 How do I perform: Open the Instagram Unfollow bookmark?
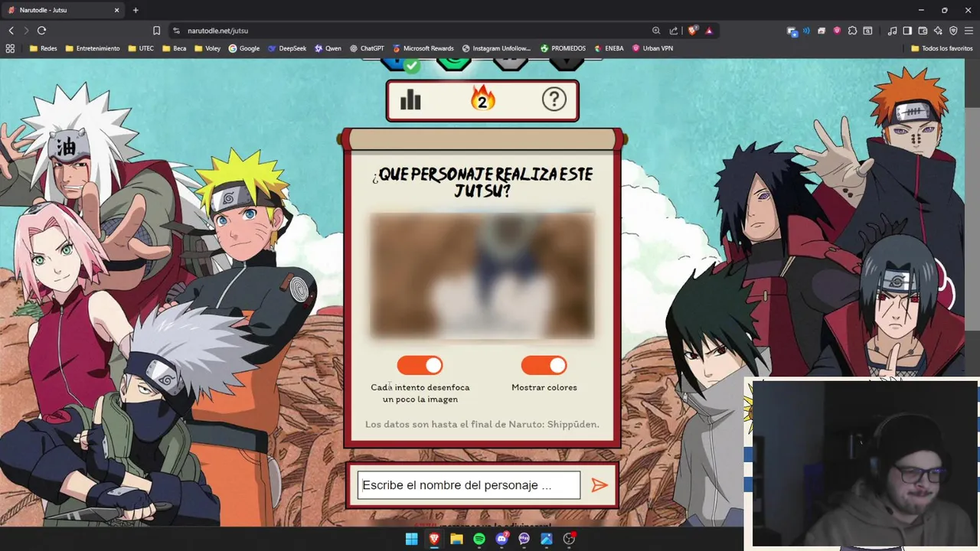point(496,48)
